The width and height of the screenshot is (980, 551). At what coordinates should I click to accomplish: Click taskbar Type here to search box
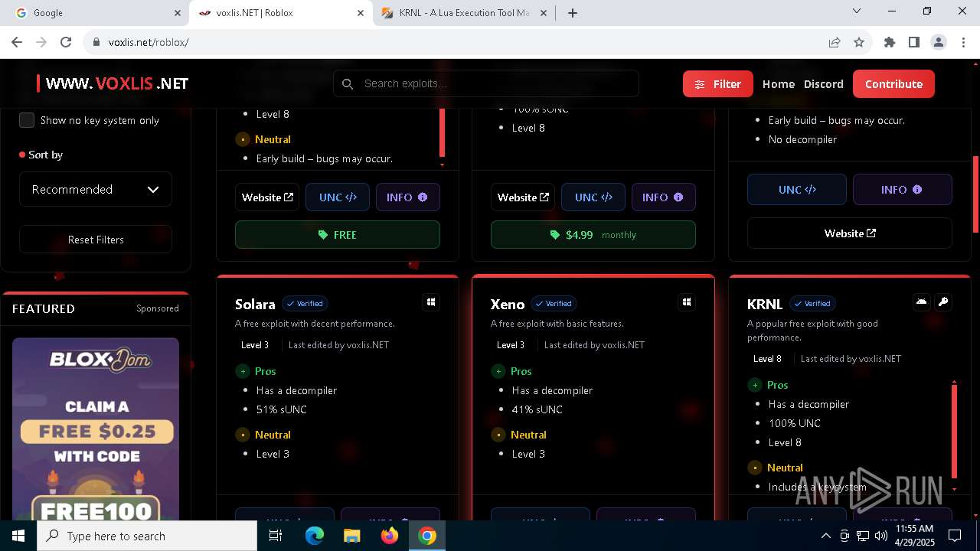coord(147,536)
